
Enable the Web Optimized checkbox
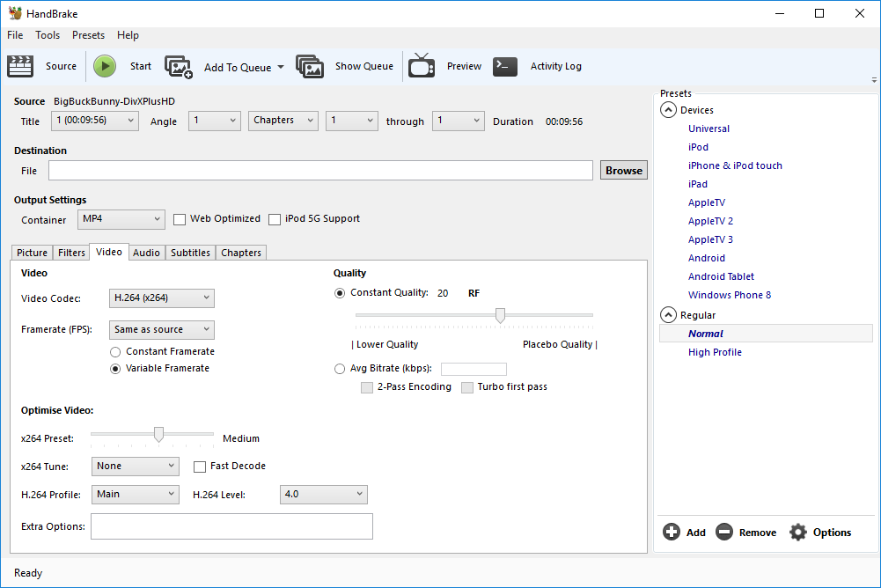coord(180,219)
